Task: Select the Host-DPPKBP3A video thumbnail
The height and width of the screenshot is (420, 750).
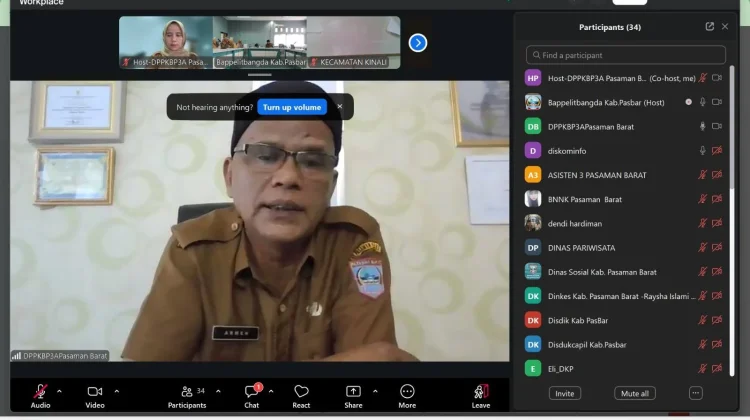Action: 166,43
